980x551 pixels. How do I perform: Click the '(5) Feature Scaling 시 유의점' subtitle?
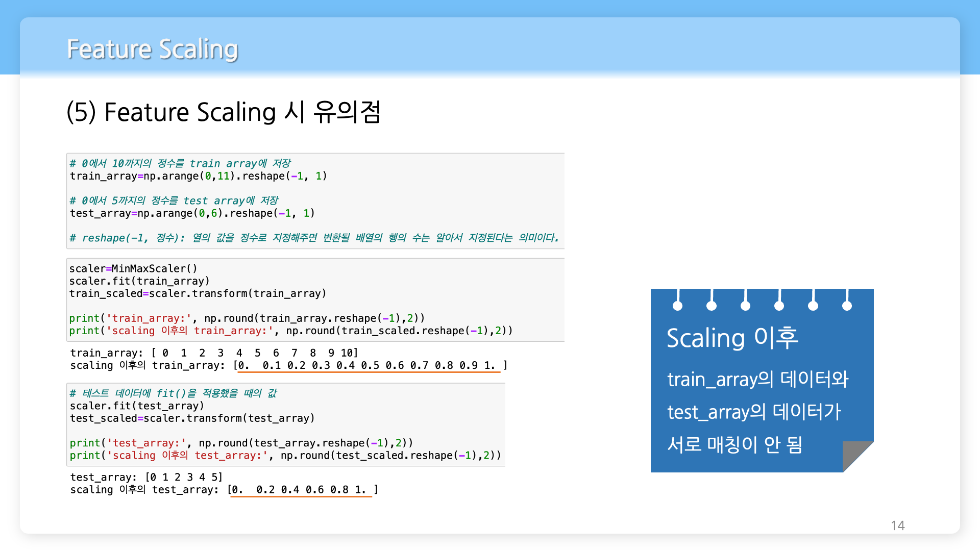[x=224, y=112]
